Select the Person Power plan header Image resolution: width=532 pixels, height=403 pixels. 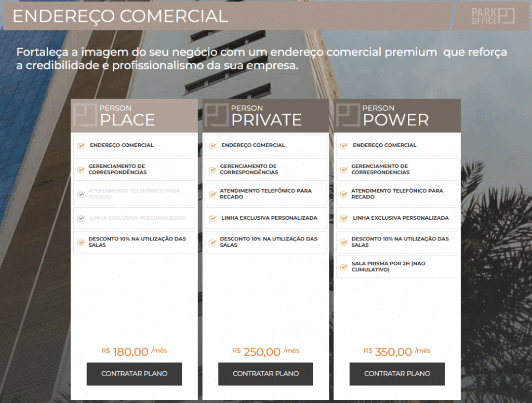tap(397, 115)
